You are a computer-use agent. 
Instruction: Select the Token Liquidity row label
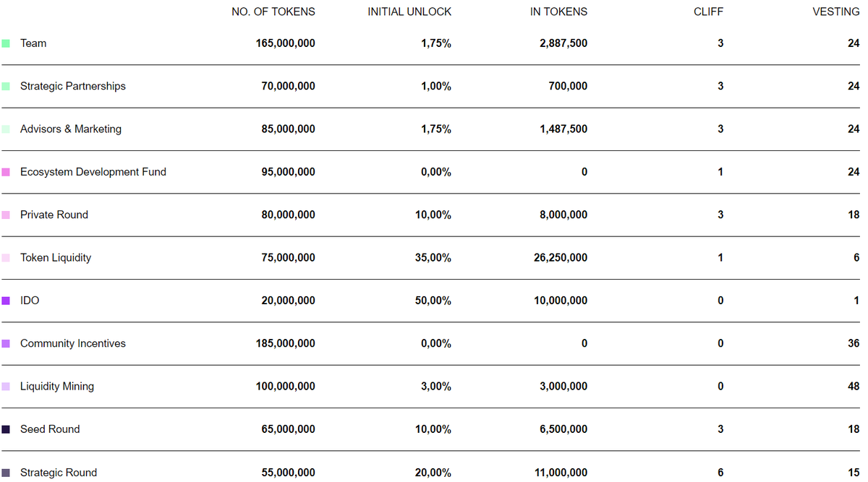(x=56, y=258)
